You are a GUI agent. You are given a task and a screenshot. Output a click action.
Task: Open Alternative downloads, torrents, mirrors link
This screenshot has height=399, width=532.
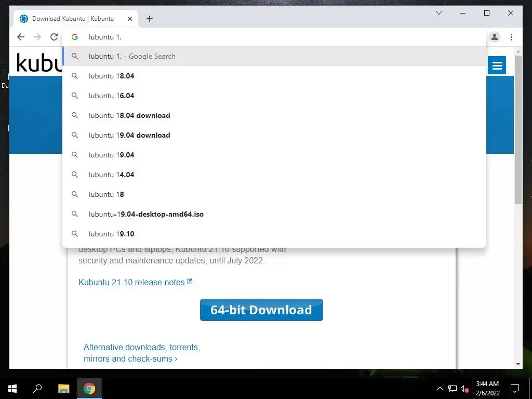(142, 353)
